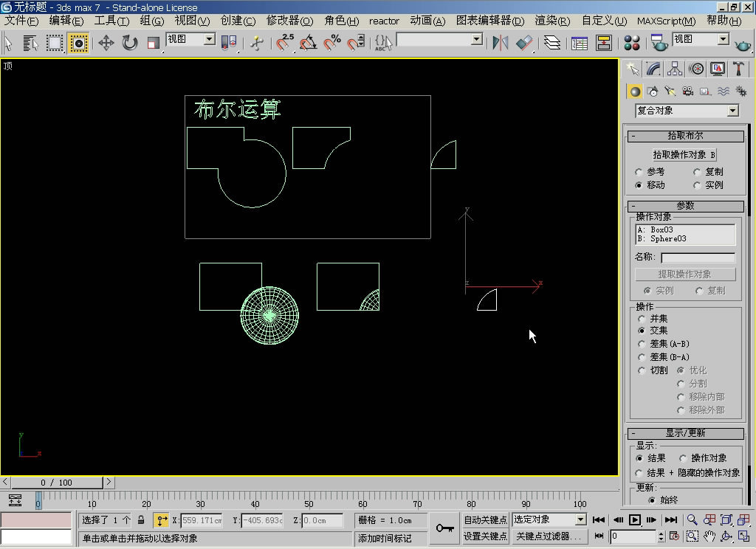
Task: Open 修改器(O) menu
Action: (289, 21)
